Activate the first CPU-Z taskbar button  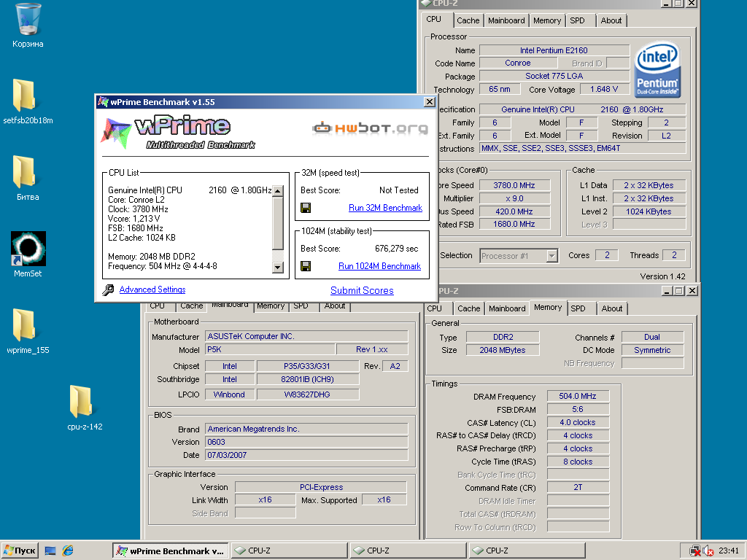click(x=290, y=551)
